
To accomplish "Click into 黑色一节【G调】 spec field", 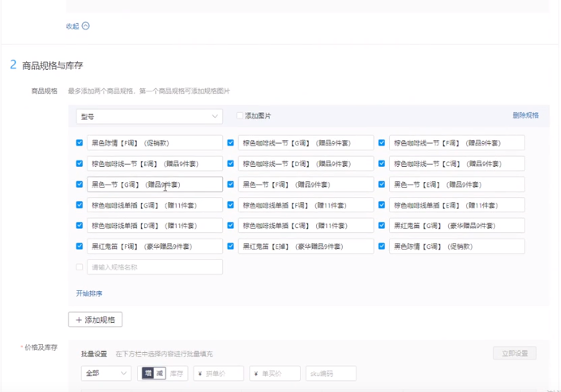I will click(154, 184).
